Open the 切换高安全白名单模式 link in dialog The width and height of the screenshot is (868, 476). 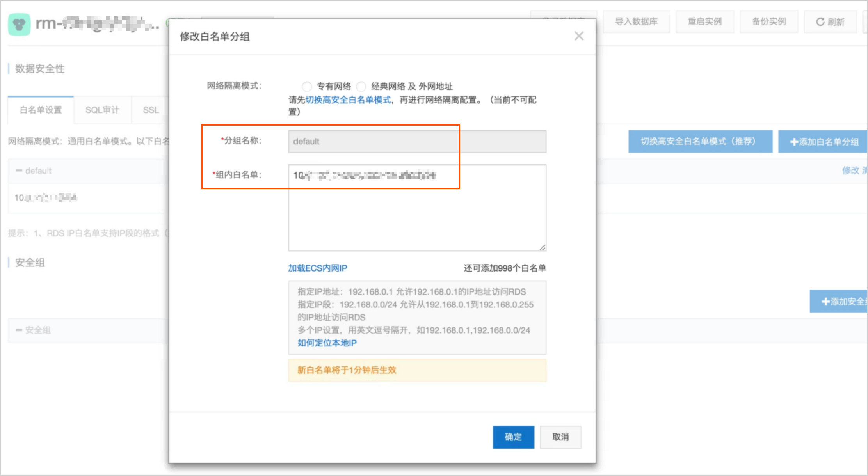[348, 100]
